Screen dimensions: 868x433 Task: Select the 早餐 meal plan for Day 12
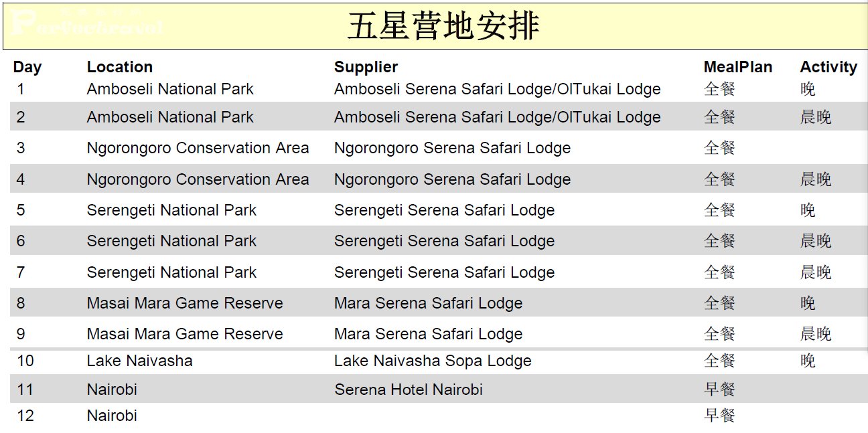[x=720, y=416]
